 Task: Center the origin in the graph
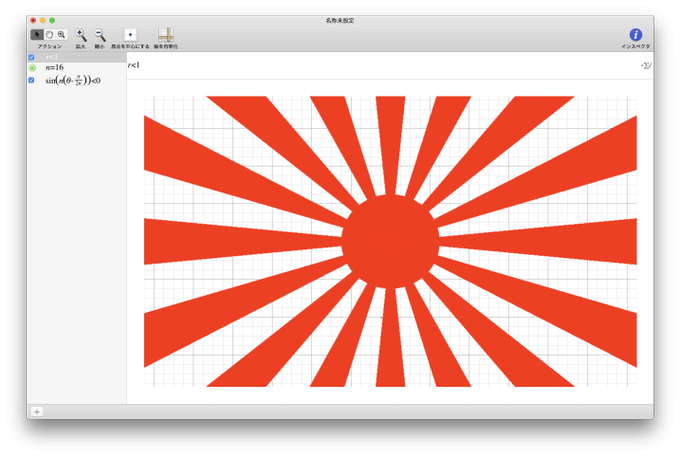[130, 35]
